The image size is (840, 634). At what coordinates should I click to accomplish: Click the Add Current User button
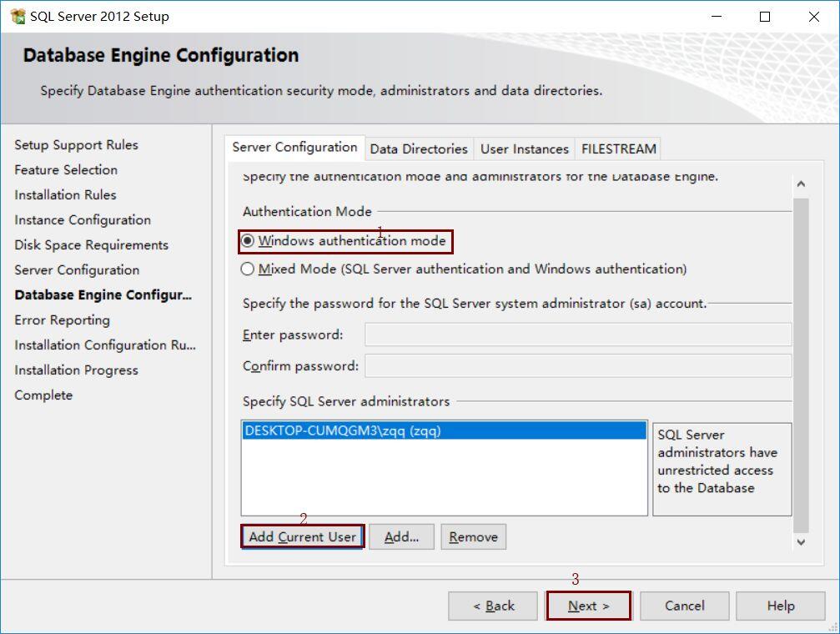pos(302,536)
